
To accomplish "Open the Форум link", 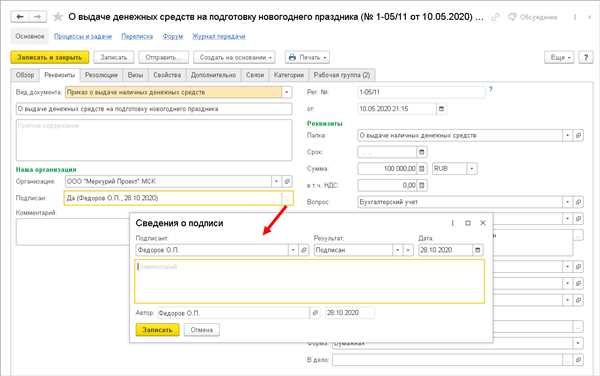I will pos(173,36).
